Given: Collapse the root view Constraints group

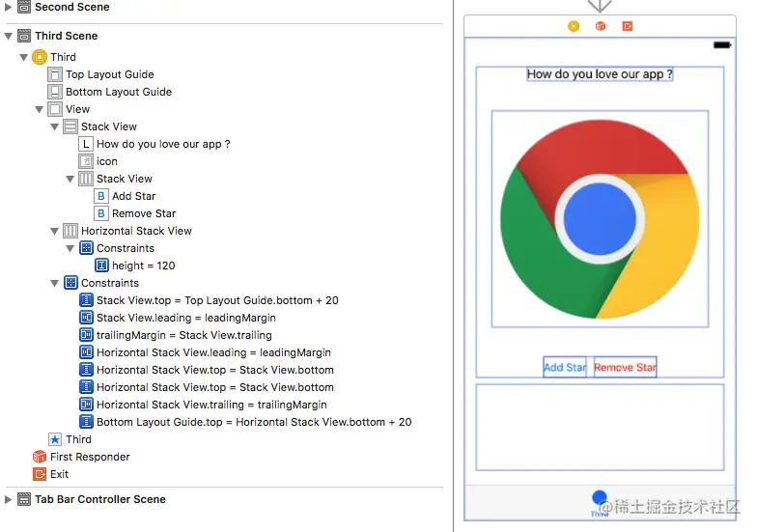Looking at the screenshot, I should (54, 284).
